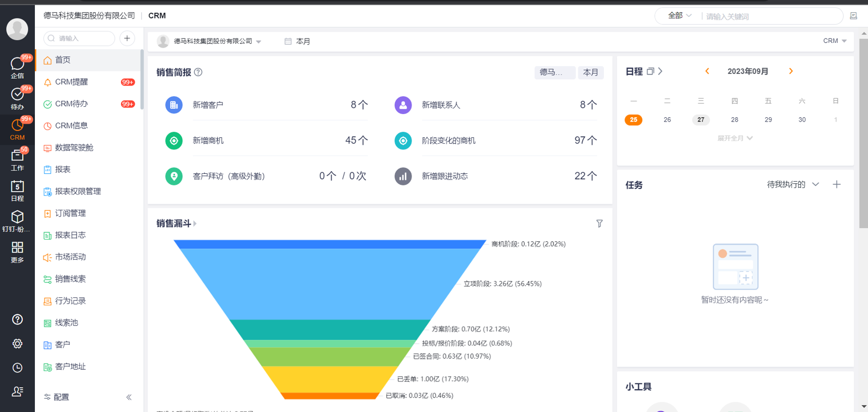Open 数据驾驶舱 in the sidebar menu

[x=74, y=147]
